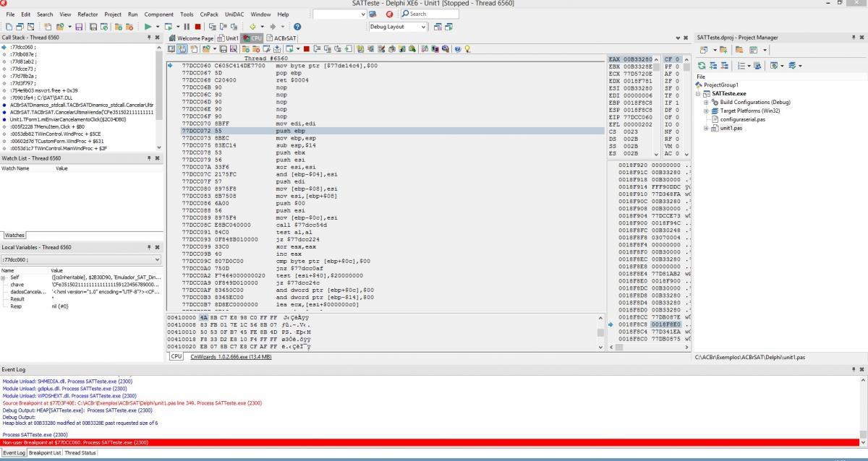Click the red circle icon beside Search
Image resolution: width=868 pixels, height=461 pixels.
[x=389, y=14]
